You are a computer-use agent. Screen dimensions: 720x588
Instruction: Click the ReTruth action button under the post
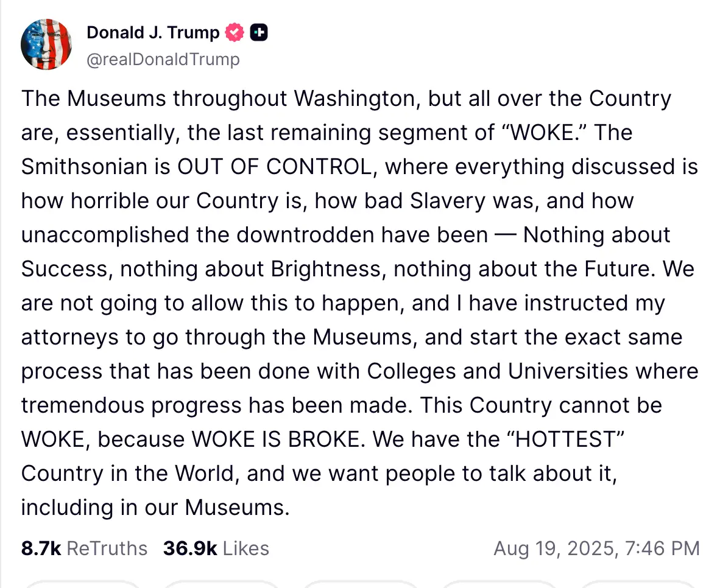[x=222, y=586]
